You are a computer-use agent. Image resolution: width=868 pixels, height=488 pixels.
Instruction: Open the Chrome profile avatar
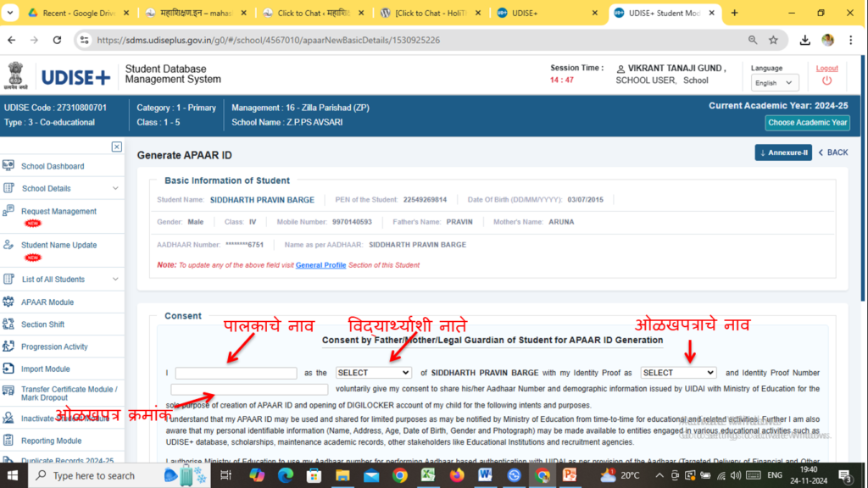827,40
